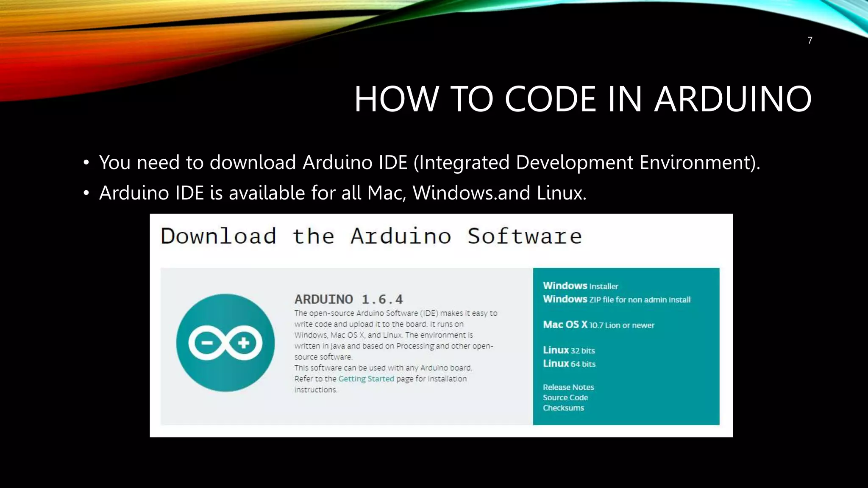Choose the Linux 64 bits download
The width and height of the screenshot is (868, 488).
(569, 364)
